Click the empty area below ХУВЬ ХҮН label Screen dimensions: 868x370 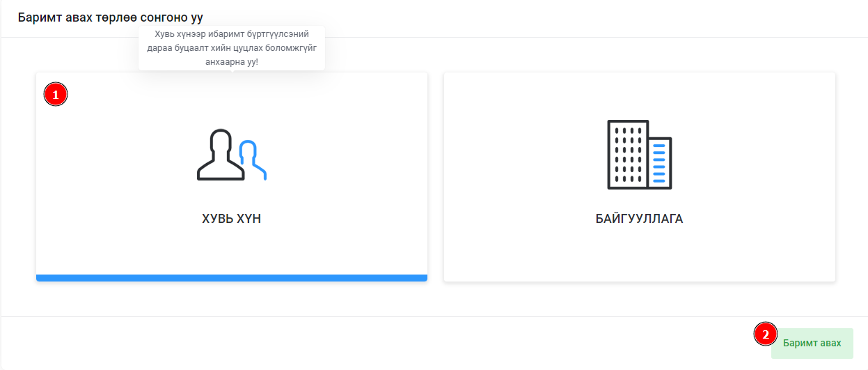pyautogui.click(x=231, y=251)
